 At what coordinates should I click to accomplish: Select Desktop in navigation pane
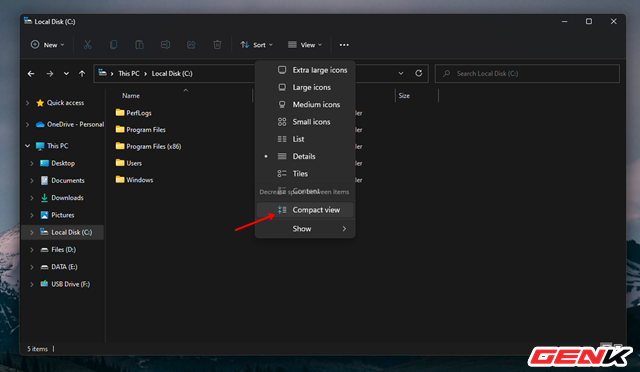point(63,163)
